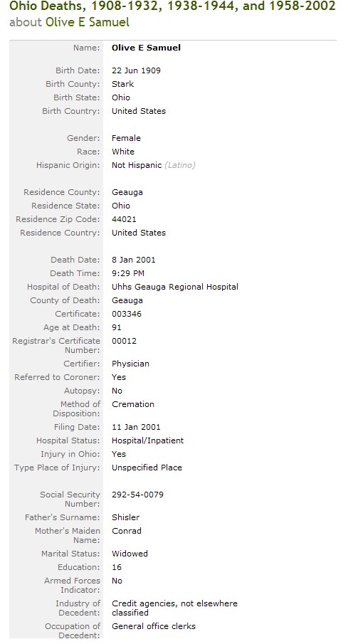This screenshot has width=348, height=644.
Task: Click the Social Security number 292-54-0079
Action: click(137, 495)
